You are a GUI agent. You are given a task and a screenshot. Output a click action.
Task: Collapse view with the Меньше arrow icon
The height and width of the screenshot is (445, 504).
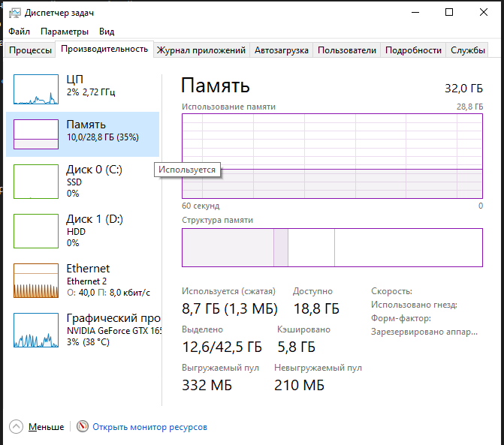click(x=16, y=427)
